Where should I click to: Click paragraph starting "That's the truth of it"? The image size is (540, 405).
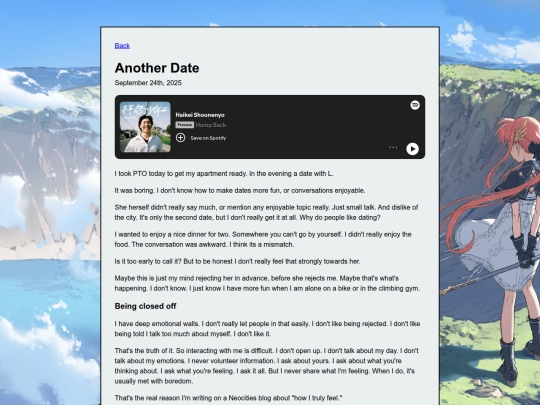tap(267, 366)
